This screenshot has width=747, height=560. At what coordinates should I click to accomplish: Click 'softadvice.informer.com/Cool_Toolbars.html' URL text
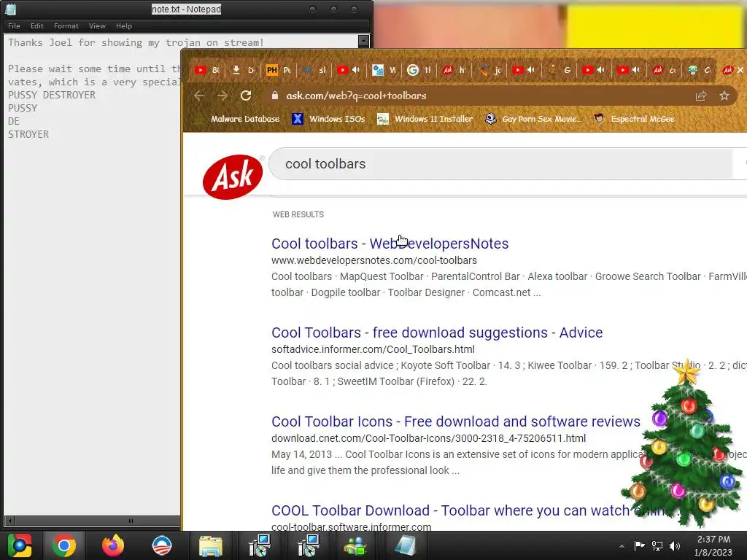pyautogui.click(x=373, y=349)
